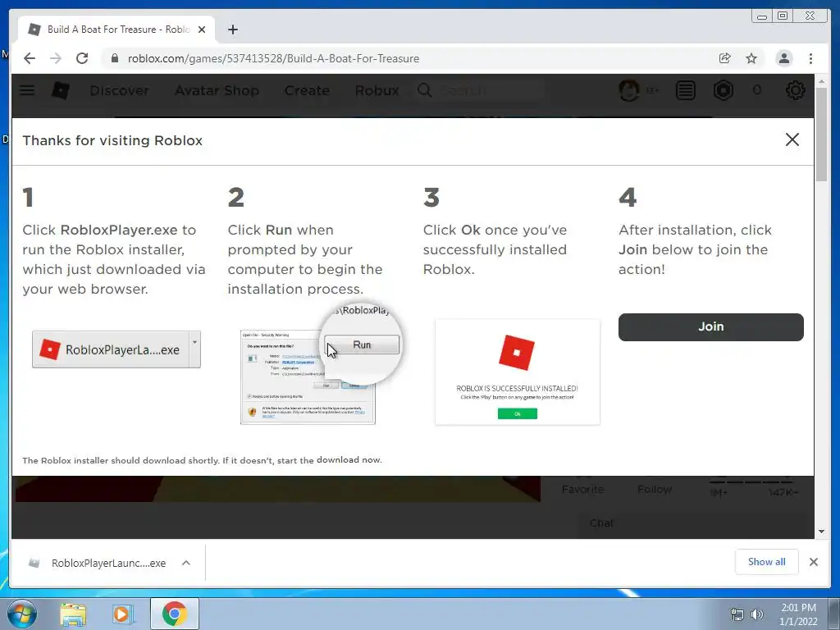Open Roblox notifications list icon
Screen dimensions: 840x630
(x=685, y=90)
